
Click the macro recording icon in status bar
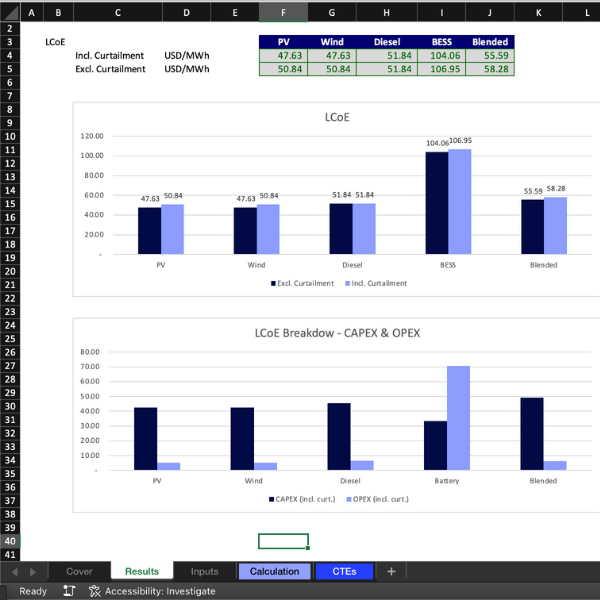click(x=69, y=591)
